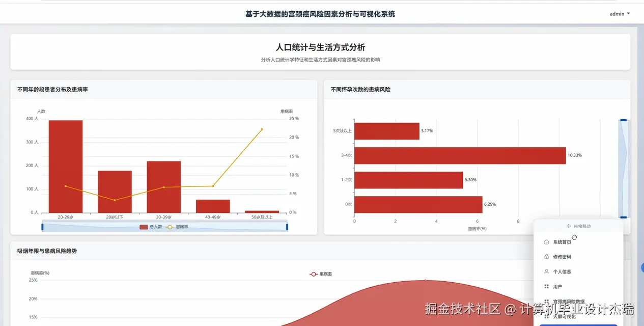The width and height of the screenshot is (644, 326).
Task: Click the line point above 50岁及以上
Action: [x=262, y=129]
